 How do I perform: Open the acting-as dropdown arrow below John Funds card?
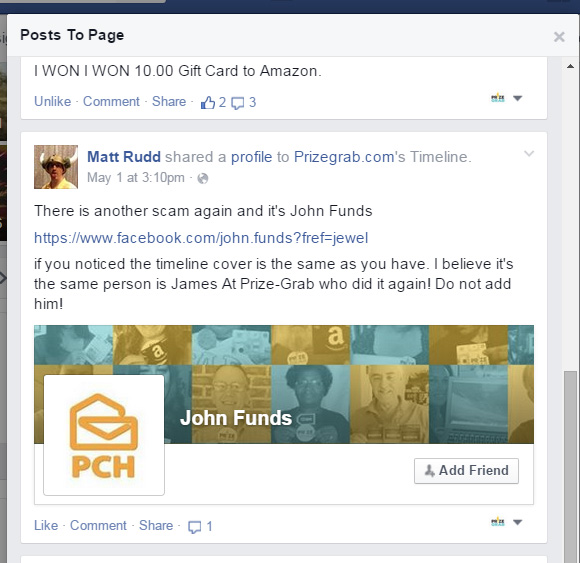[x=517, y=522]
